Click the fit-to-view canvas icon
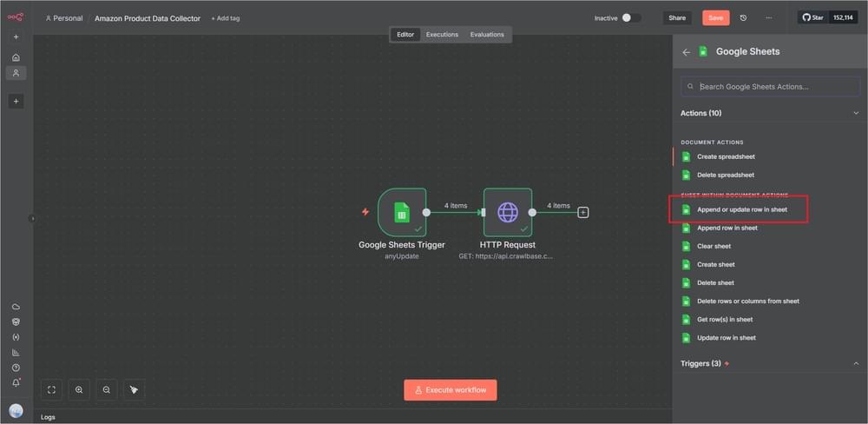This screenshot has width=868, height=424. (52, 390)
